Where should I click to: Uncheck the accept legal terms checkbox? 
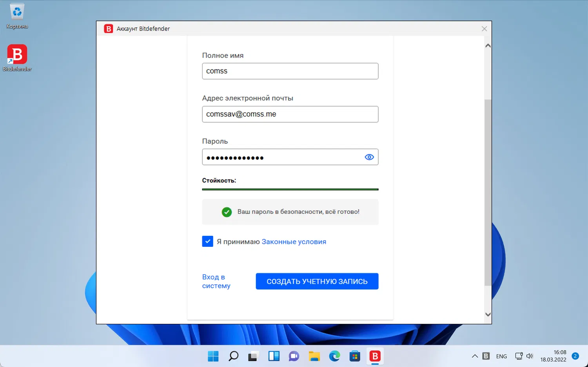[x=208, y=241]
